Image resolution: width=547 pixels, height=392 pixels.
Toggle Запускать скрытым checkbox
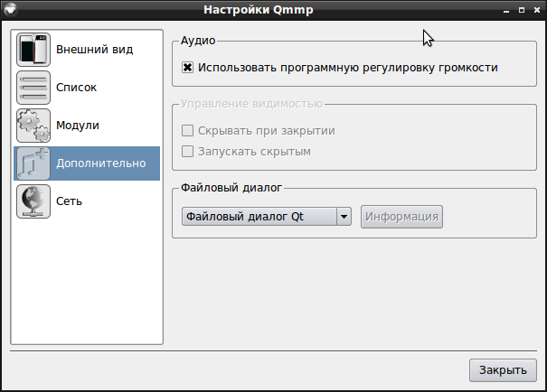point(187,152)
